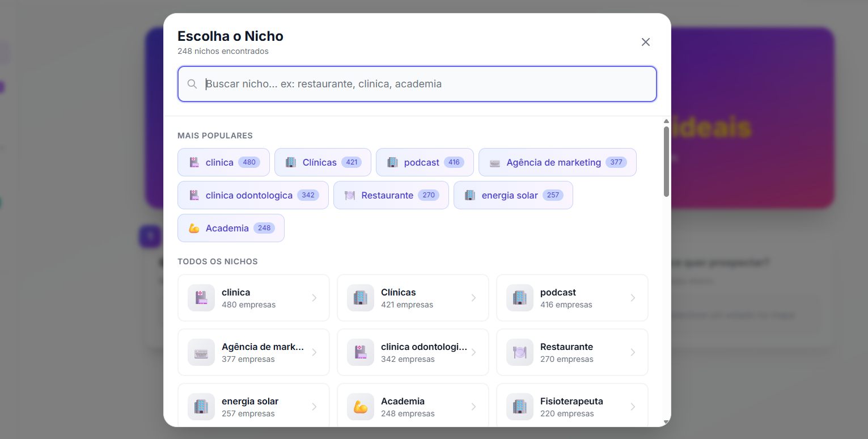Click the hospital icon on the clinica card
Image resolution: width=868 pixels, height=439 pixels.
click(x=201, y=298)
